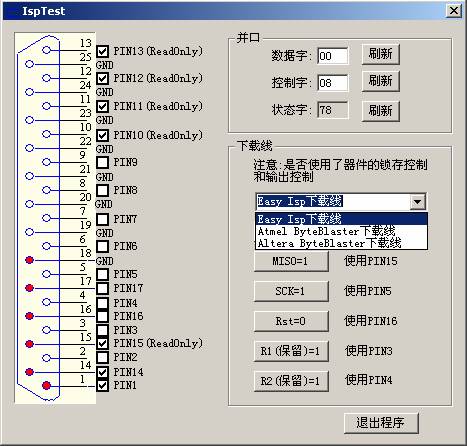The width and height of the screenshot is (467, 446).
Task: Refresh the 数据字 value with 刷新
Action: click(380, 54)
